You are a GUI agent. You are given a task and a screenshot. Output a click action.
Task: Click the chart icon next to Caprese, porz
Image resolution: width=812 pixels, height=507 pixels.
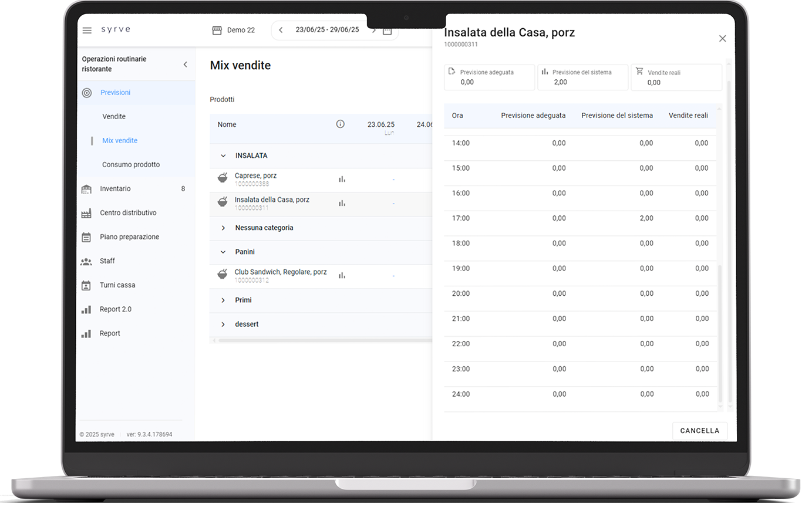(342, 179)
